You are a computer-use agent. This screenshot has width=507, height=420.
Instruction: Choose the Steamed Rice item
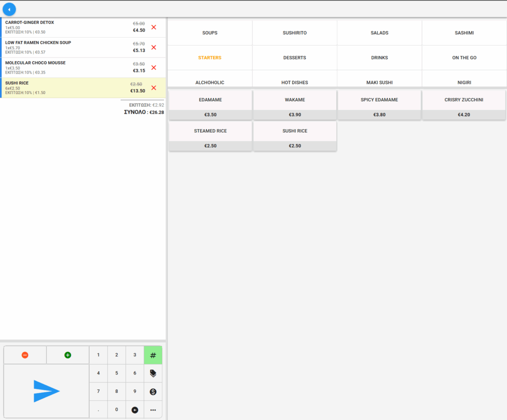[210, 136]
